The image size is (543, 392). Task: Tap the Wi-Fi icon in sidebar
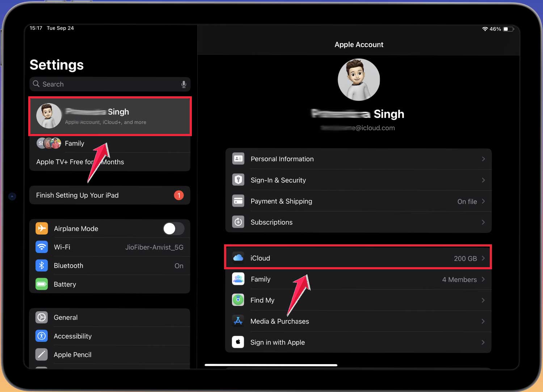42,247
